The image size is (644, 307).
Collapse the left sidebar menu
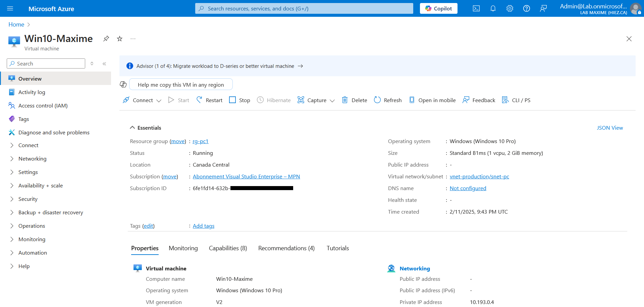pyautogui.click(x=104, y=63)
